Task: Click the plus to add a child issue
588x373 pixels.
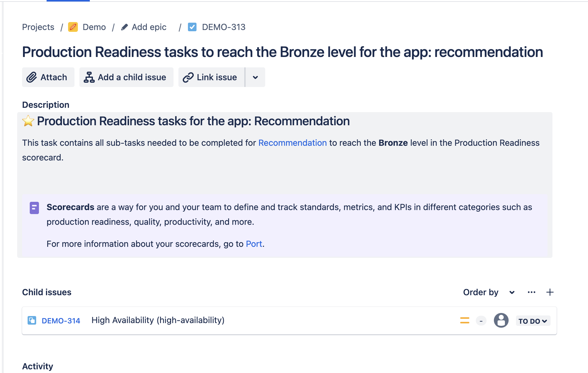Action: point(550,292)
